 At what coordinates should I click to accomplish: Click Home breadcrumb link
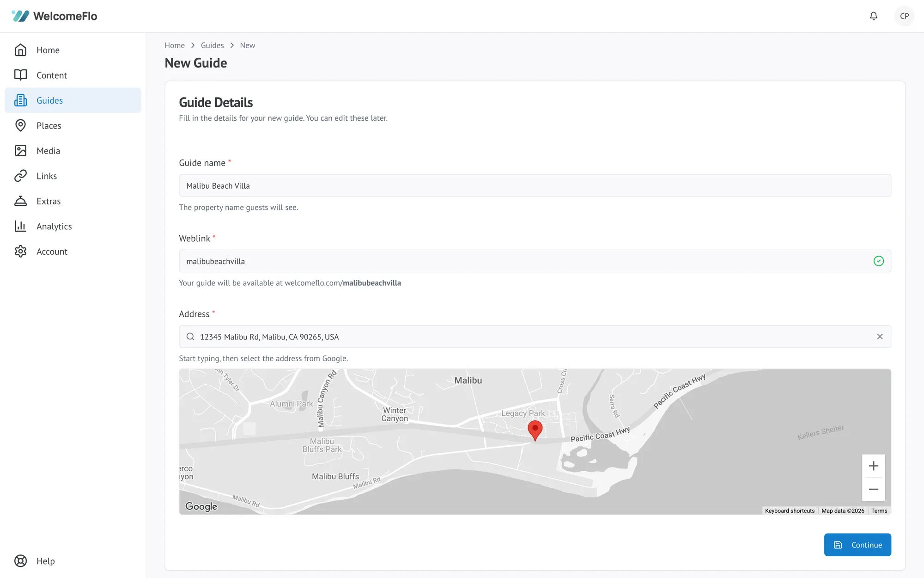click(x=175, y=45)
